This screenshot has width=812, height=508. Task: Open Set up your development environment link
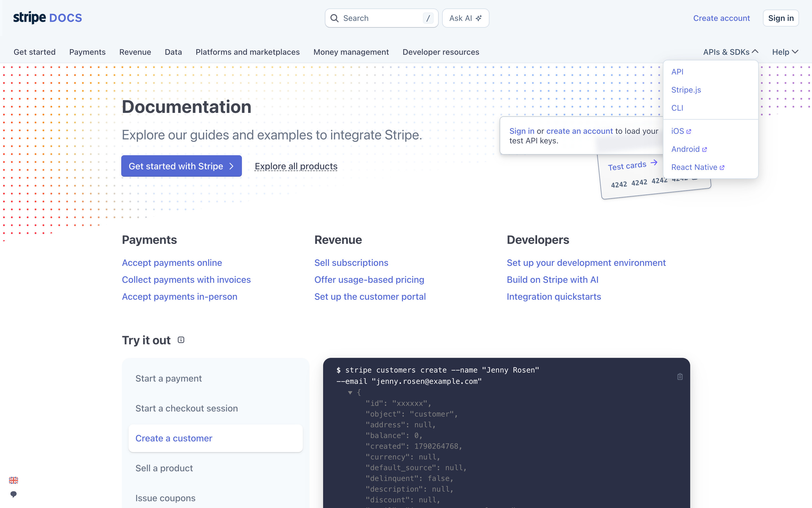[x=586, y=263]
